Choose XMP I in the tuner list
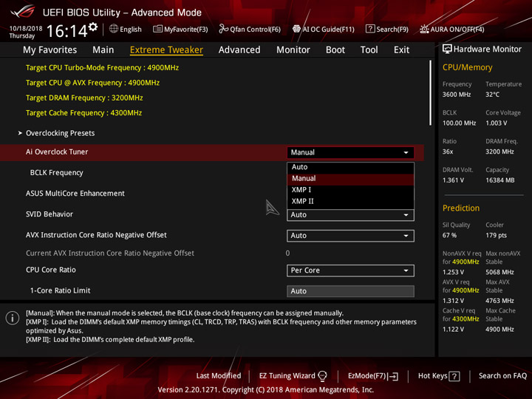This screenshot has height=399, width=532. [x=350, y=190]
